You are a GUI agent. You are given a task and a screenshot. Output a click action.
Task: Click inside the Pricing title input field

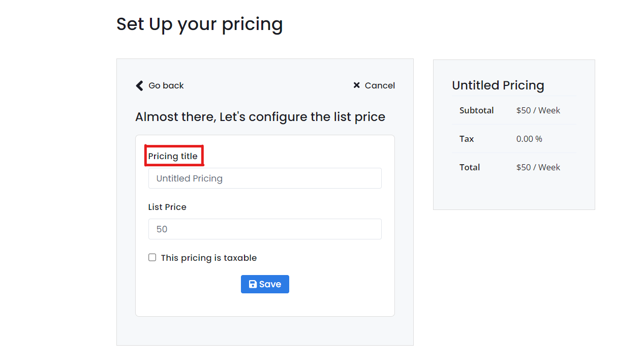click(x=265, y=178)
